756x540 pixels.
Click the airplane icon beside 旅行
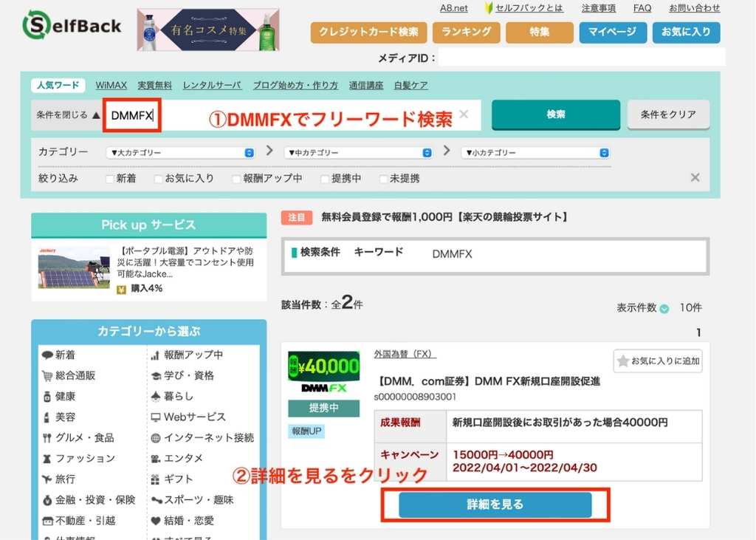[47, 479]
